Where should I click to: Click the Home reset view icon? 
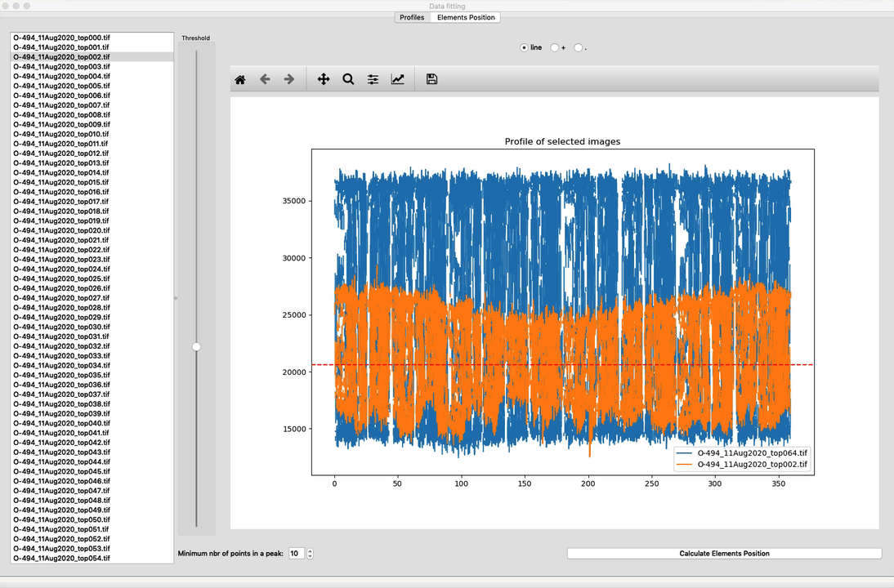(x=240, y=79)
